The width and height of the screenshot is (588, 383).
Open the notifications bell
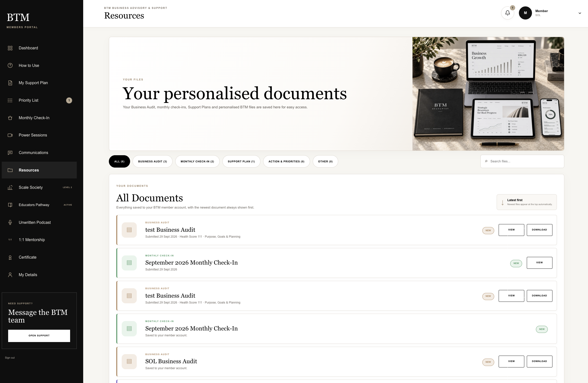coord(508,13)
